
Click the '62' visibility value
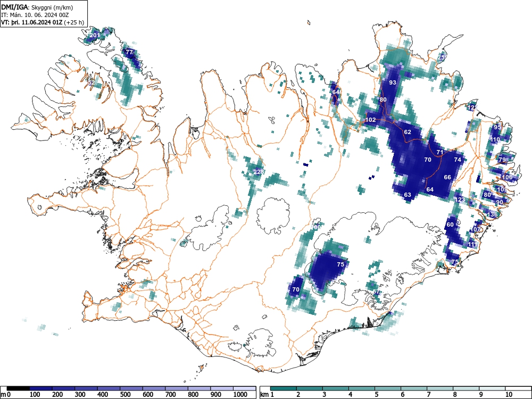coord(408,132)
